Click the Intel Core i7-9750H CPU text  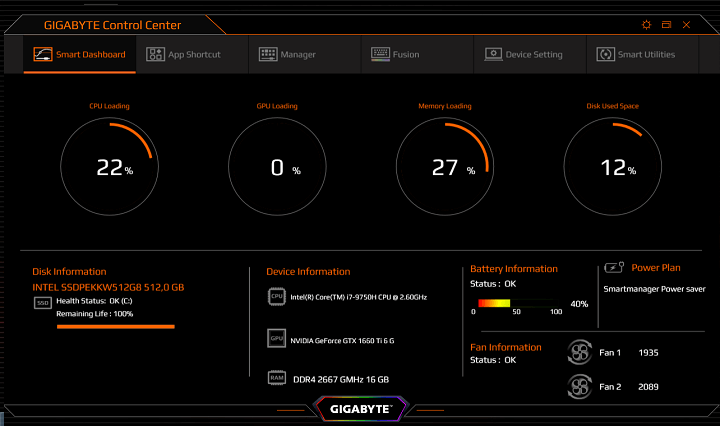[x=359, y=297]
